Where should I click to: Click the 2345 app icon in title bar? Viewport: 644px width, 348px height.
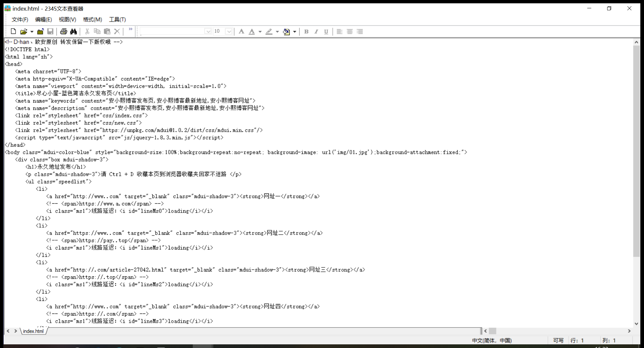[x=7, y=8]
